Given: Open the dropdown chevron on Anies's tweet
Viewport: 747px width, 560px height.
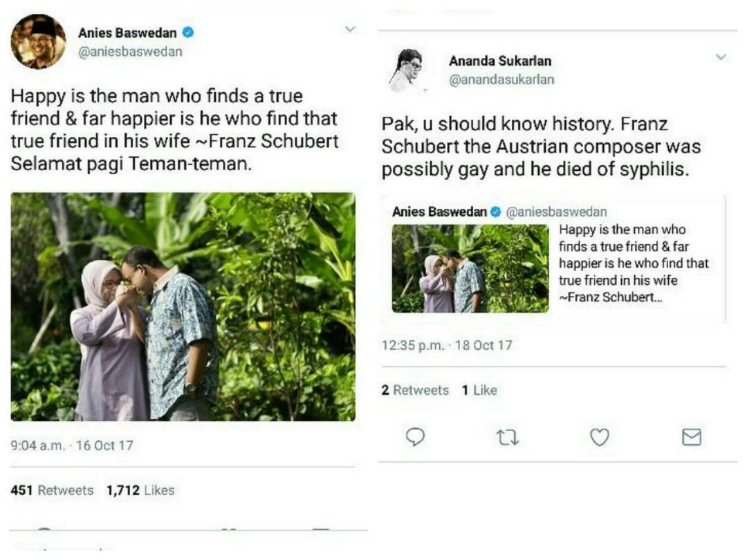Looking at the screenshot, I should tap(351, 28).
